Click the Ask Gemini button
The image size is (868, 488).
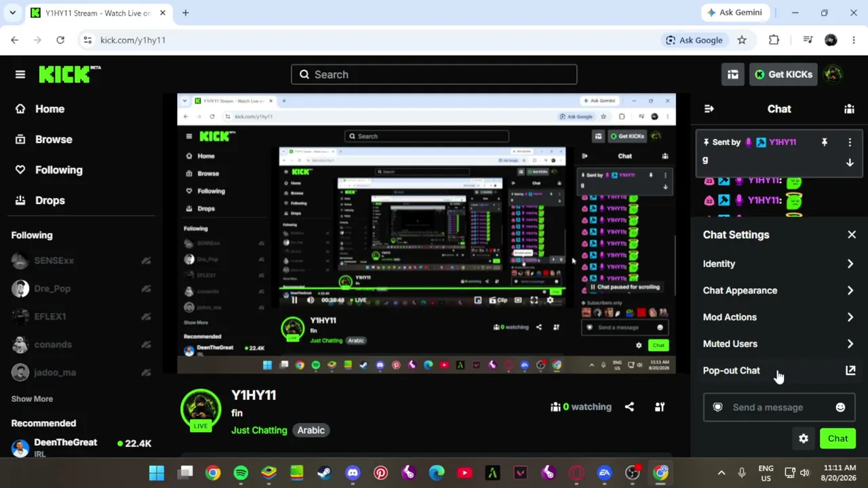coord(735,13)
